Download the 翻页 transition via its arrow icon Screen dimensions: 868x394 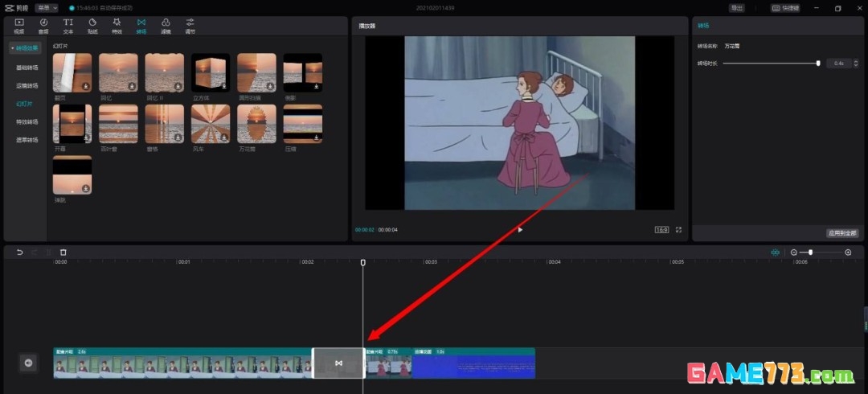click(x=86, y=87)
